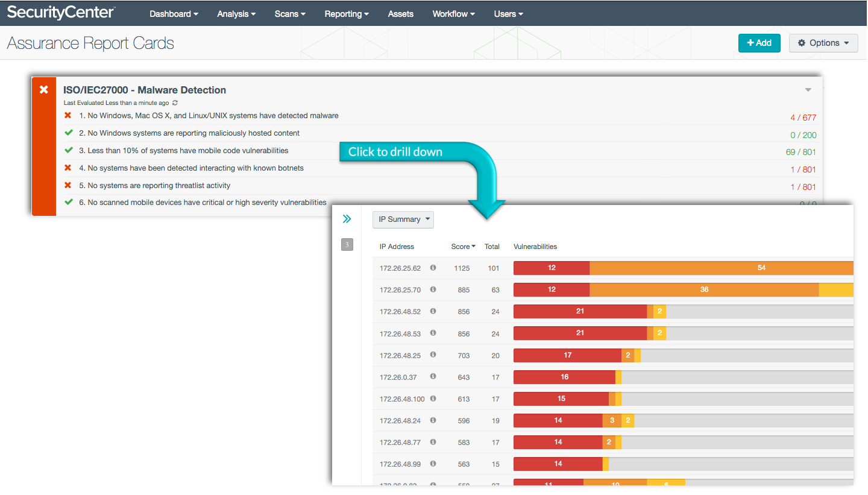Drill down on policy 5 threatlist activity statement
This screenshot has height=495, width=868.
pos(154,185)
